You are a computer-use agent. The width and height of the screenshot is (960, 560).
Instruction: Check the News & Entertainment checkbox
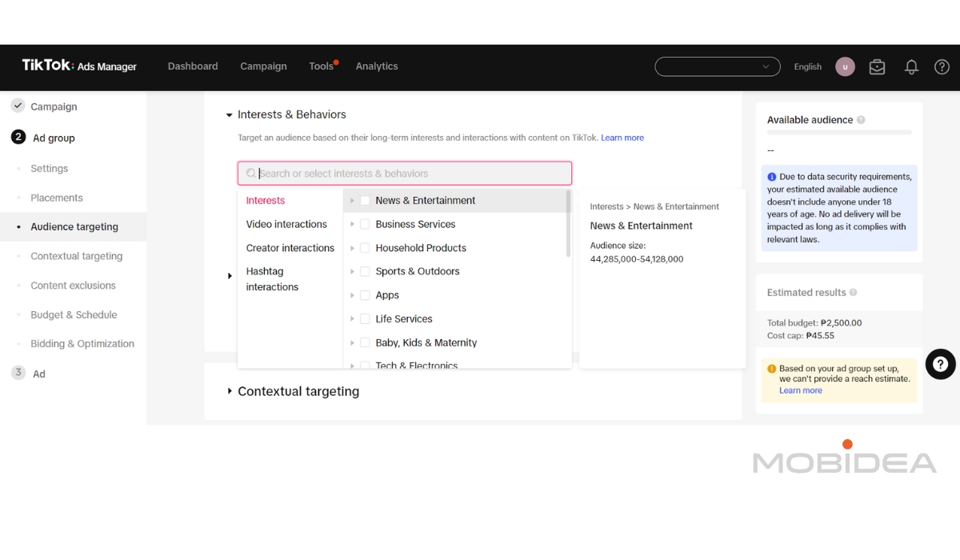coord(365,201)
